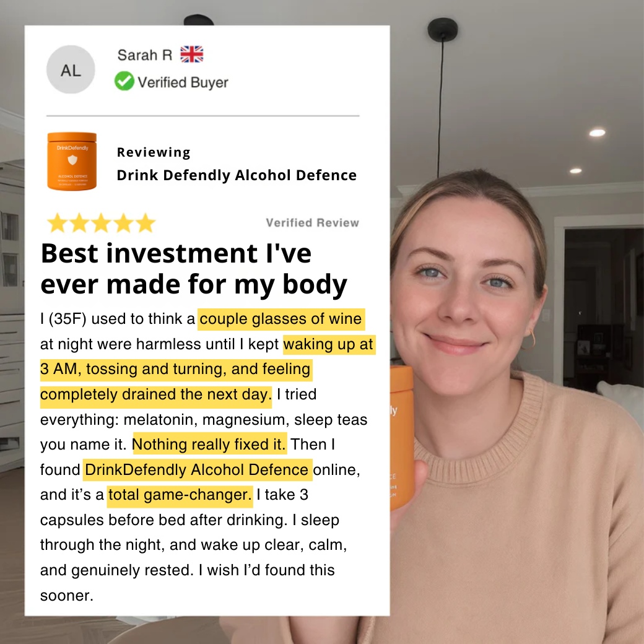Open the orange product jar thumbnail
This screenshot has width=644, height=644.
[72, 162]
